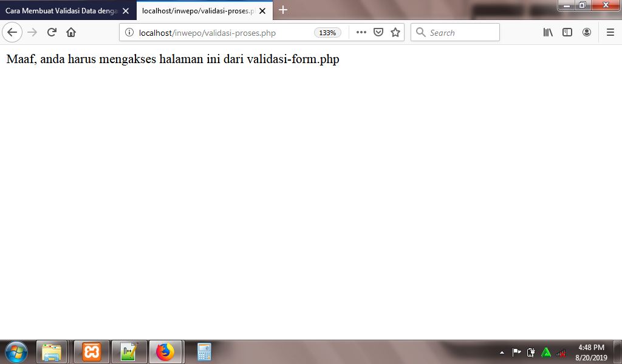
Task: Reload the current page
Action: coord(52,32)
